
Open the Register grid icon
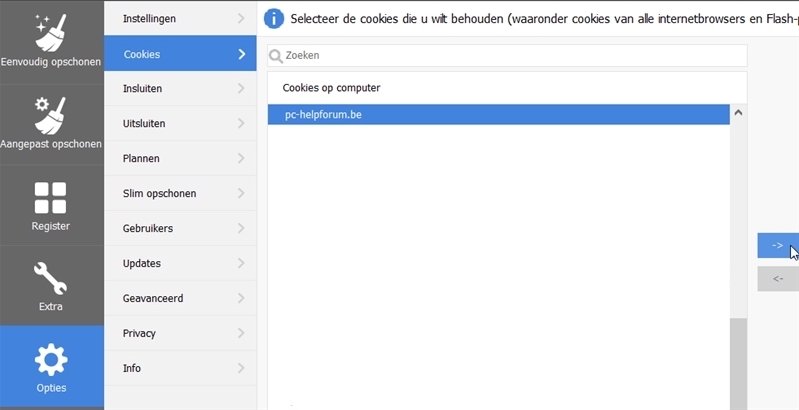click(x=50, y=197)
